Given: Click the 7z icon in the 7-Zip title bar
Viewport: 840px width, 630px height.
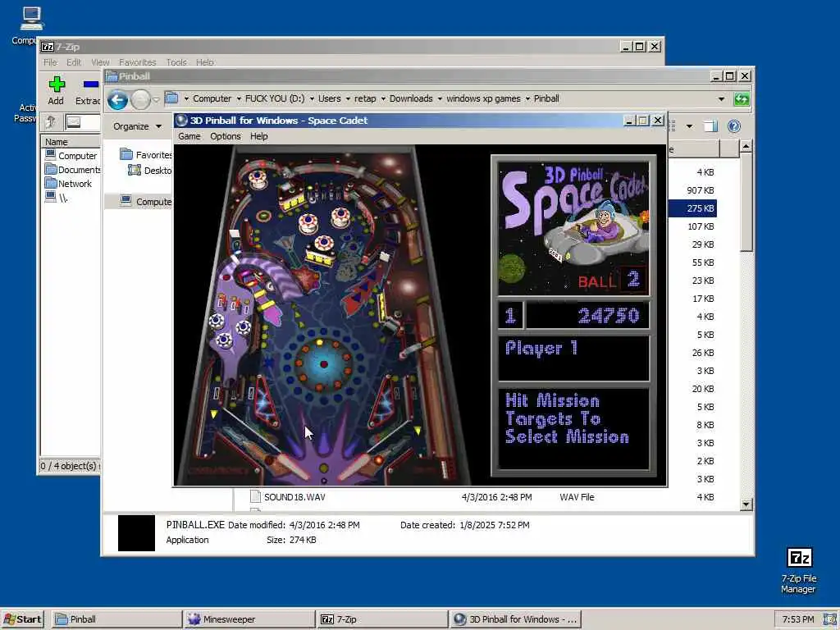Looking at the screenshot, I should (47, 47).
